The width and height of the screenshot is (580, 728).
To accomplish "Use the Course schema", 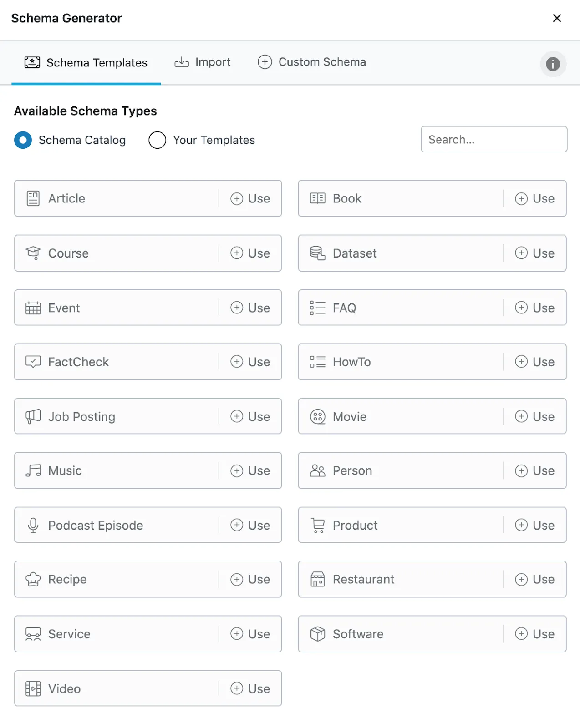I will (x=250, y=253).
